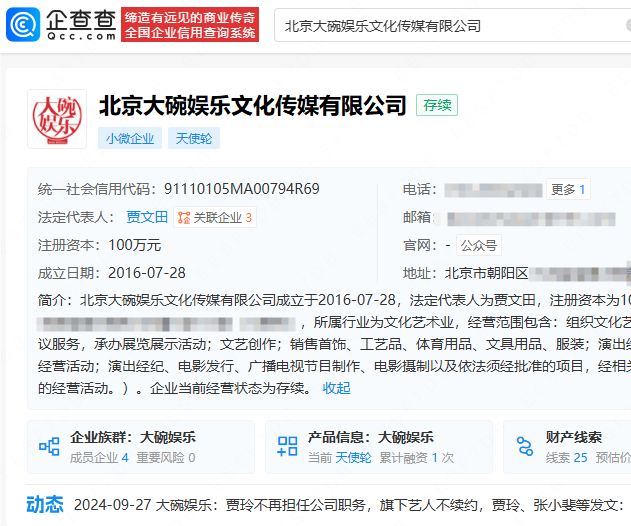Show more phone numbers via 更多 1

(x=568, y=189)
